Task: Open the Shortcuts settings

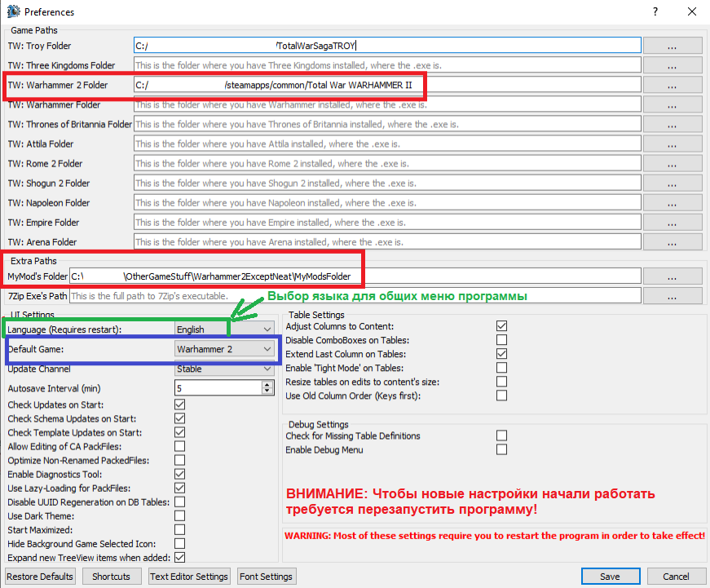Action: pos(111,577)
